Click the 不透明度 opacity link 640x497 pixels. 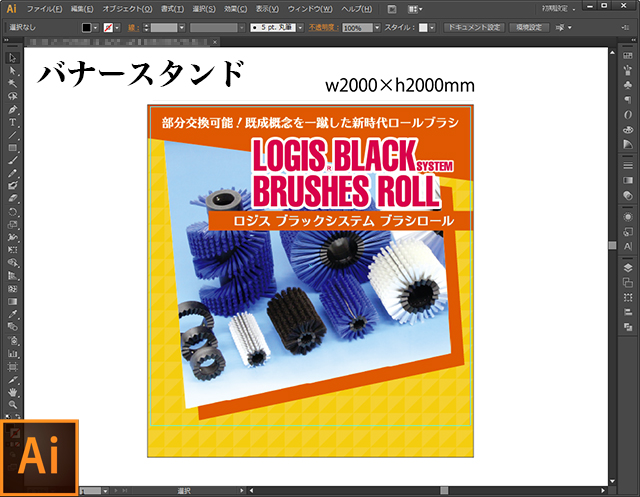click(323, 28)
